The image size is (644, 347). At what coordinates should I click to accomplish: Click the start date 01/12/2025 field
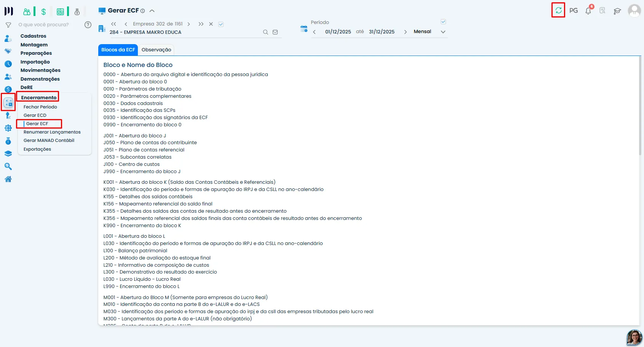tap(338, 32)
